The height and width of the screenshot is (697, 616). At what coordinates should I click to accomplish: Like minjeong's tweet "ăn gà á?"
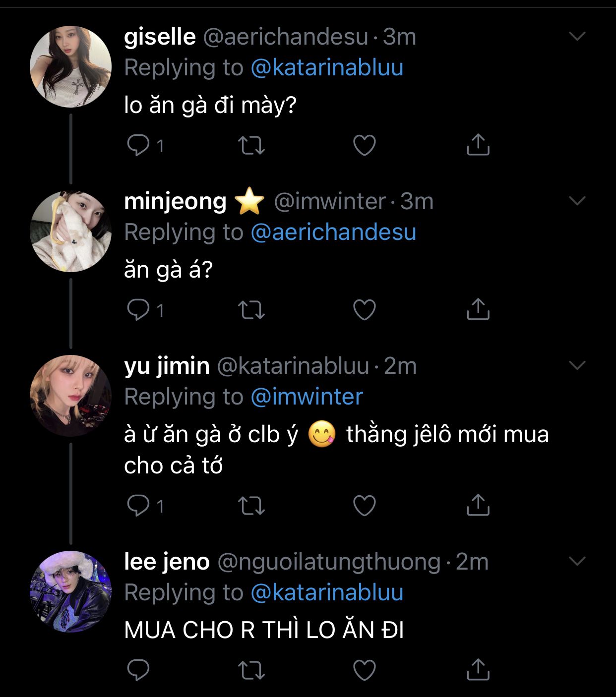(x=364, y=310)
